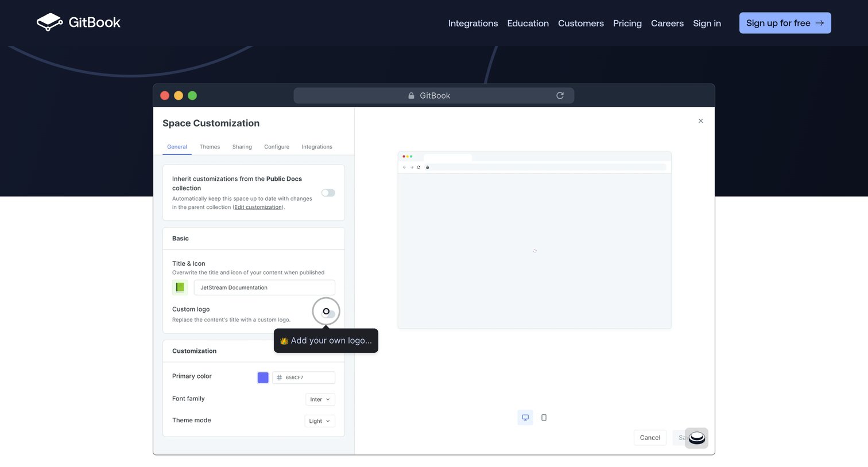The width and height of the screenshot is (868, 467).
Task: Select the General tab
Action: tap(177, 147)
